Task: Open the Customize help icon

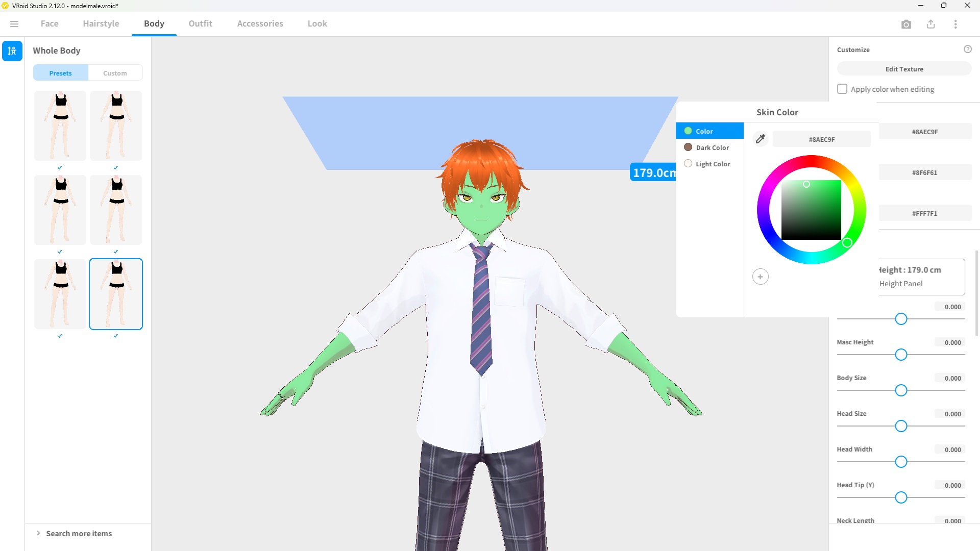Action: click(968, 49)
